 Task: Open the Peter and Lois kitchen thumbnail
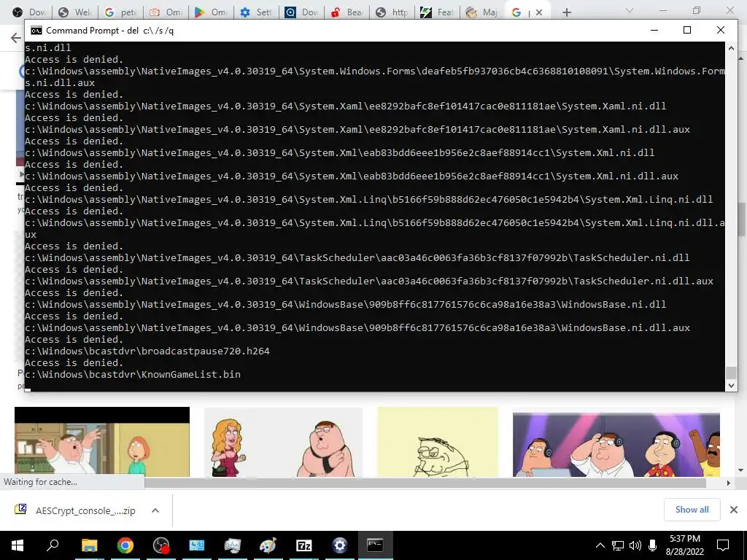102,442
